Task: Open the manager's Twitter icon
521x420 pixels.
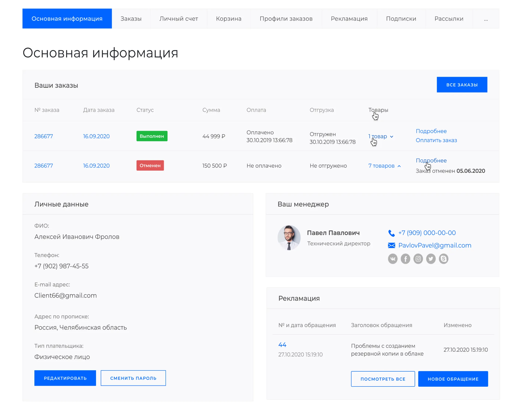Action: tap(430, 259)
